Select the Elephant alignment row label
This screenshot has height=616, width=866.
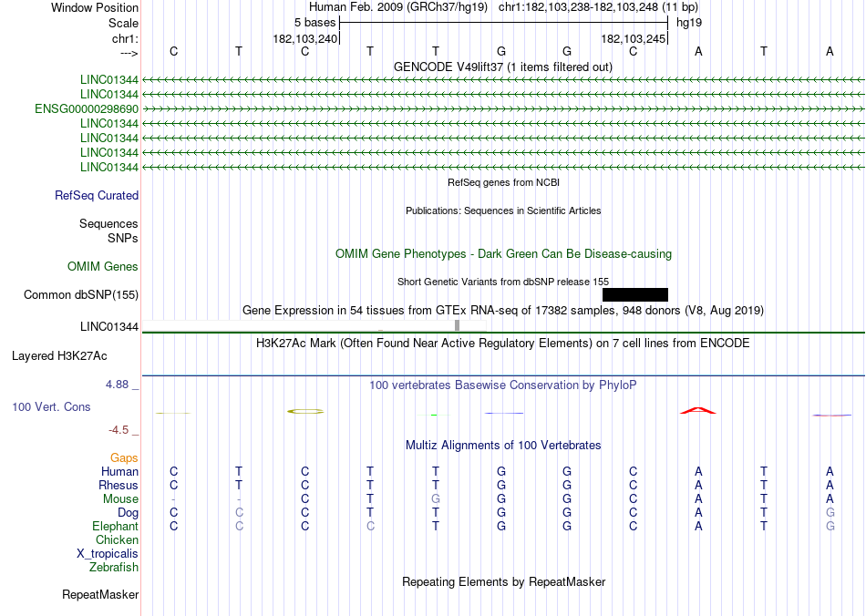pos(116,526)
